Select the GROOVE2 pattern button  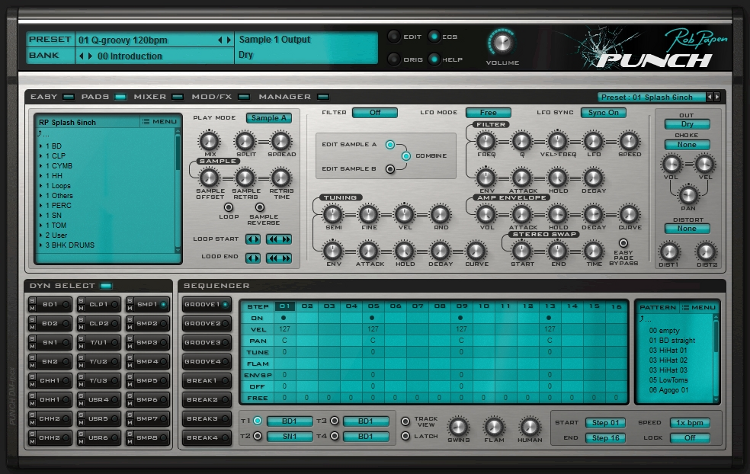click(207, 323)
